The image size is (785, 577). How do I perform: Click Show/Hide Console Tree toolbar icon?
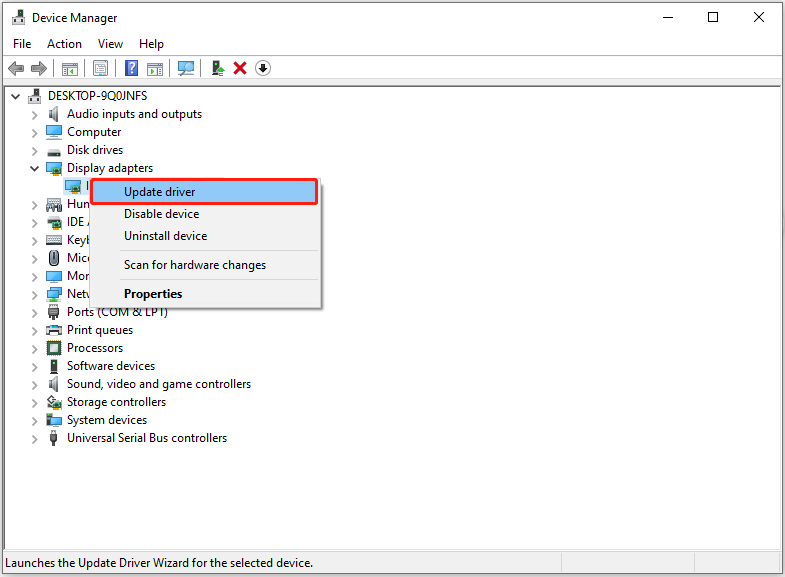[x=70, y=68]
